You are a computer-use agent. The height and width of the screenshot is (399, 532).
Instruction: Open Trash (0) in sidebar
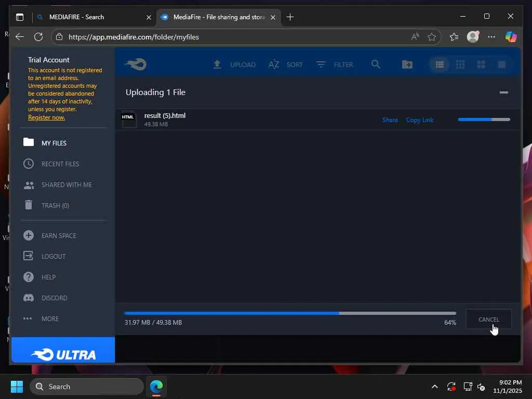point(55,205)
